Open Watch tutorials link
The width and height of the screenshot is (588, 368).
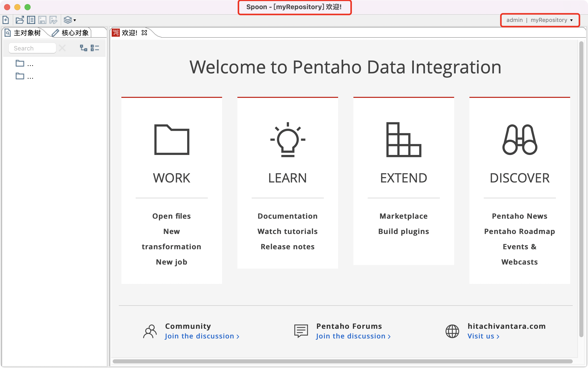click(x=288, y=231)
